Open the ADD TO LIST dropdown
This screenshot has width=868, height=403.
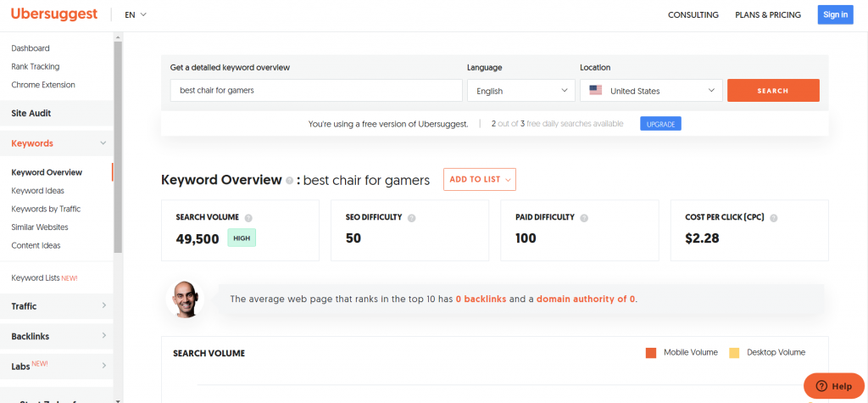click(x=480, y=180)
